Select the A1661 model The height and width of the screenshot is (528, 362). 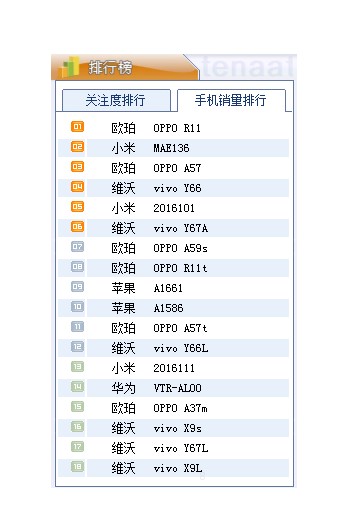coord(168,288)
